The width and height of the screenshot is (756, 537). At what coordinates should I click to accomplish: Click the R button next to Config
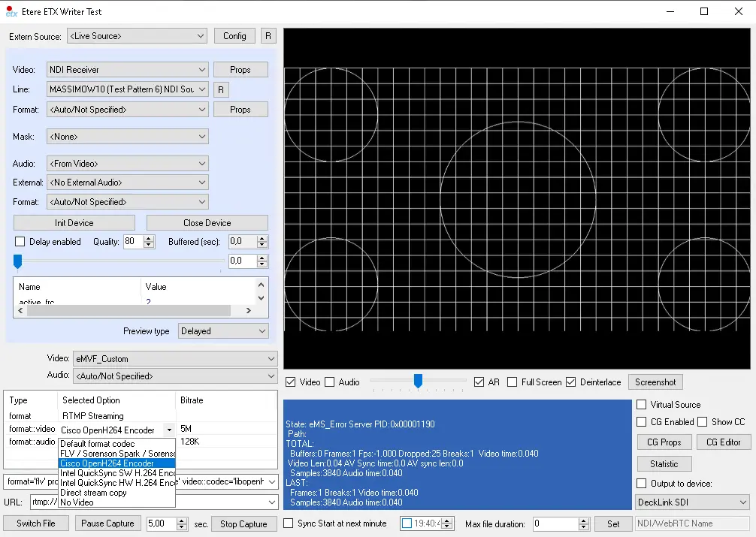coord(268,36)
